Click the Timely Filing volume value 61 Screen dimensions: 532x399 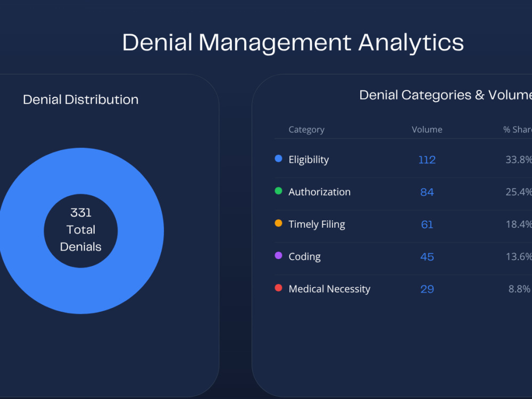pos(427,225)
